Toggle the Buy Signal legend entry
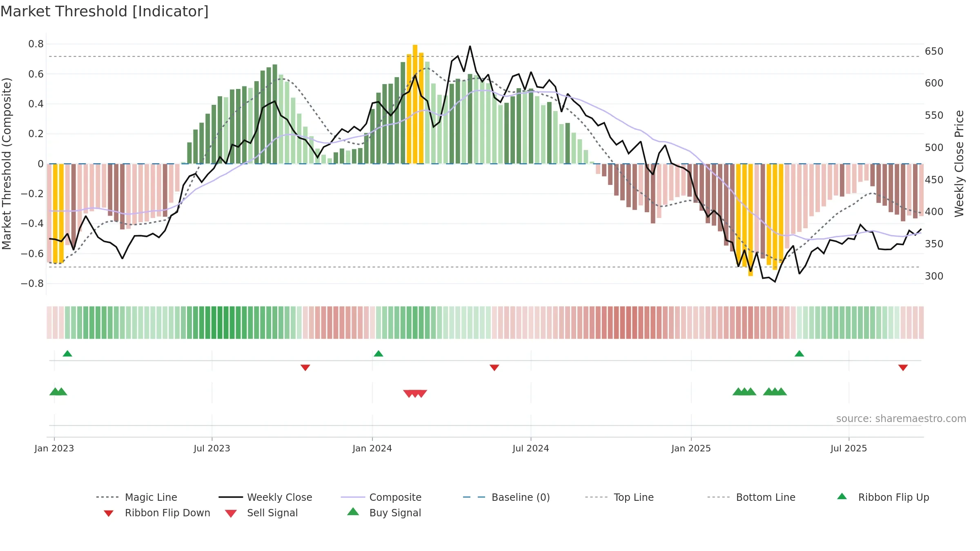 click(x=384, y=513)
